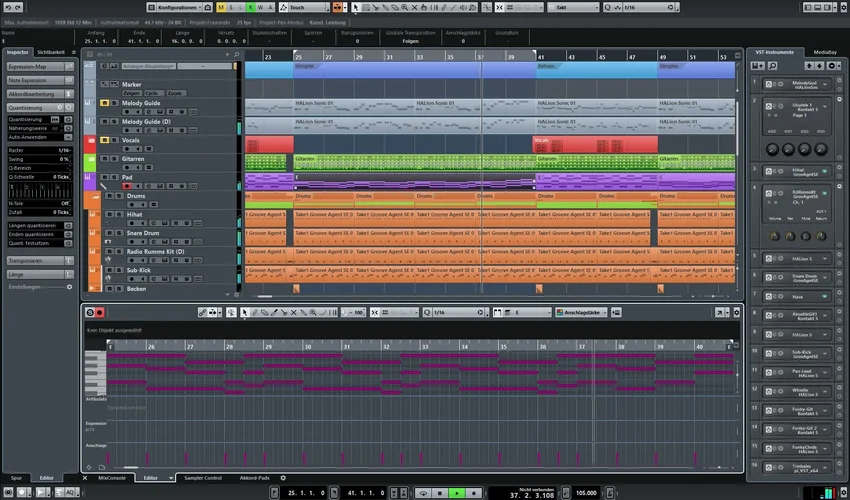Open the Sampler Control tab
This screenshot has height=500, width=850.
205,478
